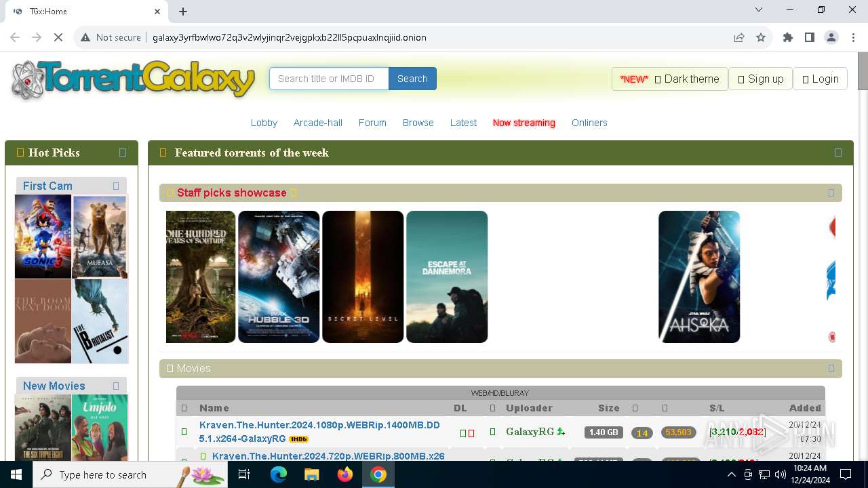Viewport: 868px width, 488px height.
Task: Open the Latest torrents page
Action: 463,123
